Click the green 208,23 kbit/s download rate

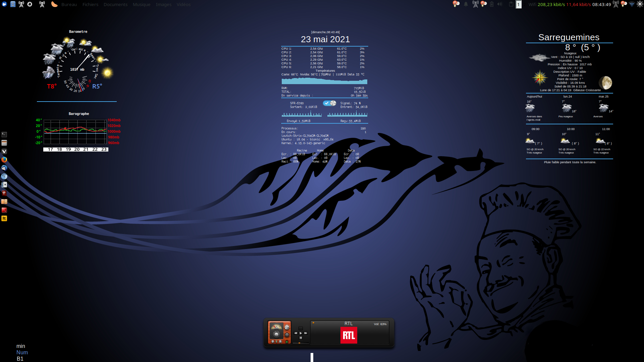coord(551,4)
